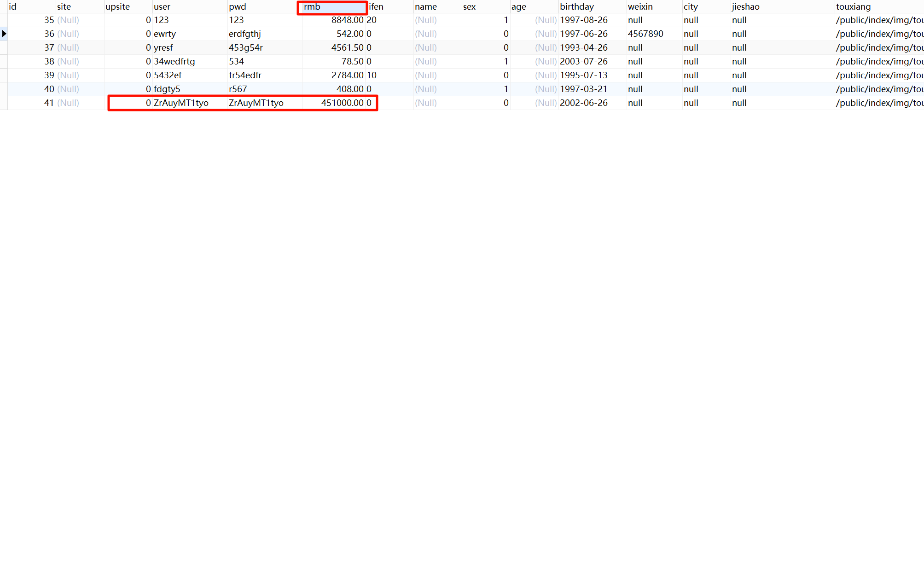Click the row selector for id 35
Screen dimensions: 924x582
pyautogui.click(x=4, y=20)
